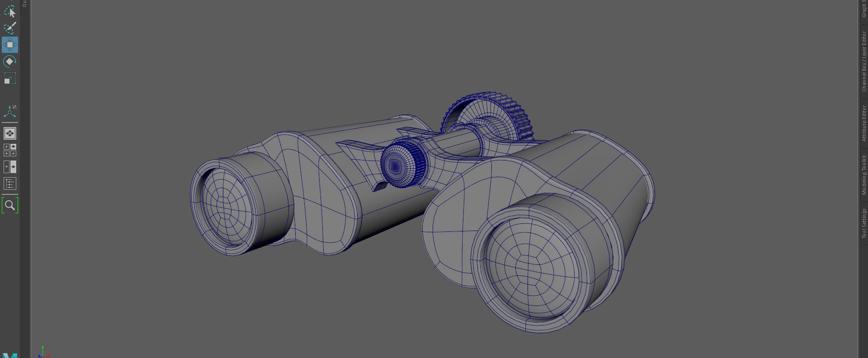Click the Maya logo at bottom left
This screenshot has height=358, width=868.
(x=10, y=355)
